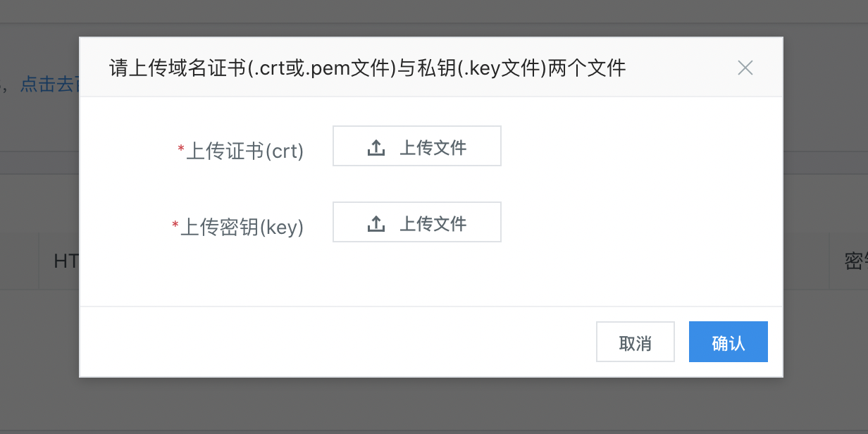Click the red asterisk before 上传证书
This screenshot has width=868, height=434.
181,149
